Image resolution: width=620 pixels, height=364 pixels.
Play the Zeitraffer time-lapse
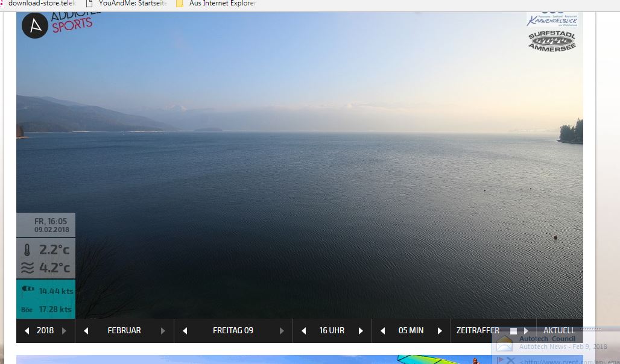click(x=526, y=331)
